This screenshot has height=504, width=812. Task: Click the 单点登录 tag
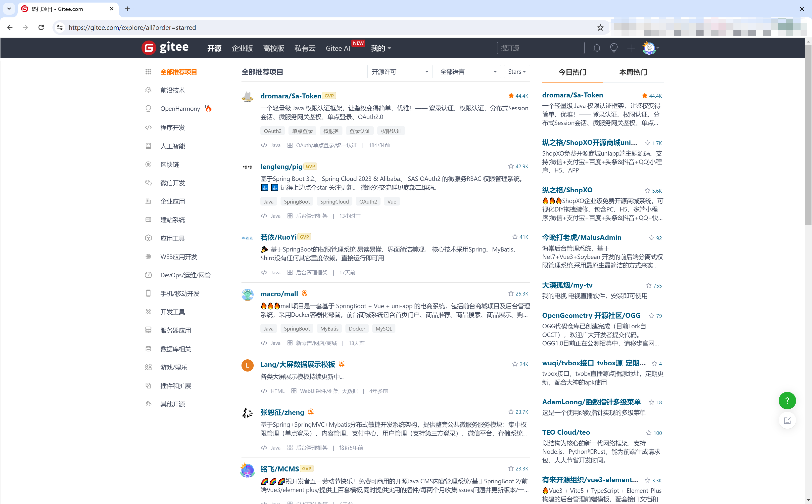[302, 131]
